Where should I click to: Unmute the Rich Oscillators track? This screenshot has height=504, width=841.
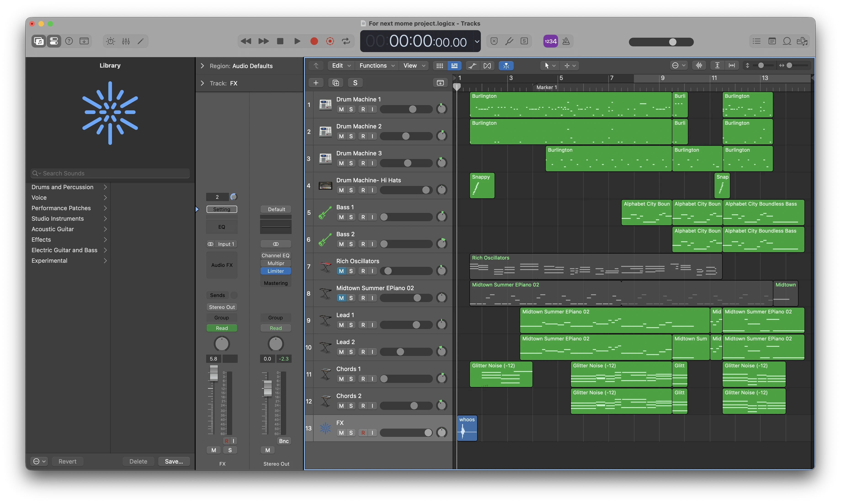click(341, 271)
